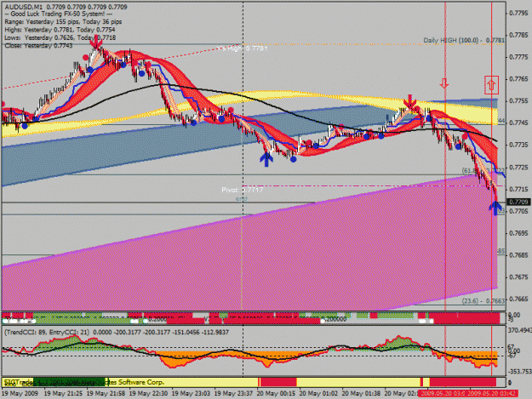Click the 0.7725 price scale label

[518, 167]
